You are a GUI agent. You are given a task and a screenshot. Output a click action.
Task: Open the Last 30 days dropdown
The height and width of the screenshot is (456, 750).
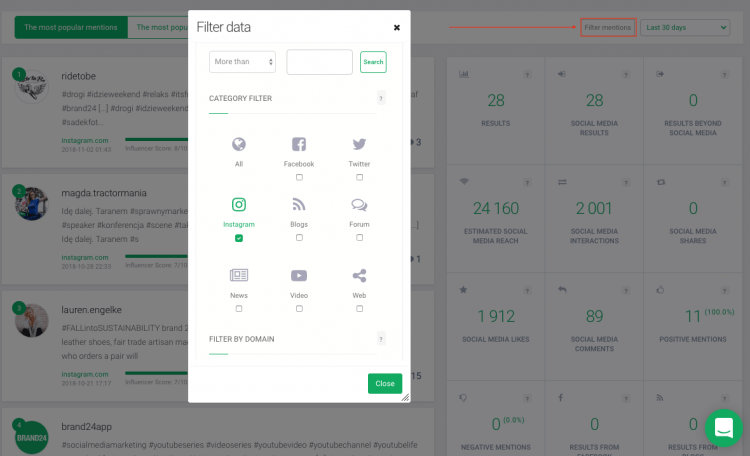[x=685, y=27]
